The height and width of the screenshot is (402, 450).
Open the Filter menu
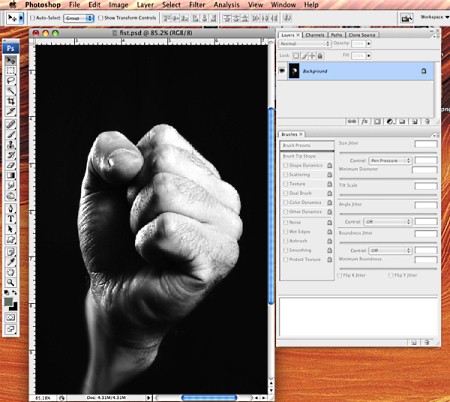(197, 5)
